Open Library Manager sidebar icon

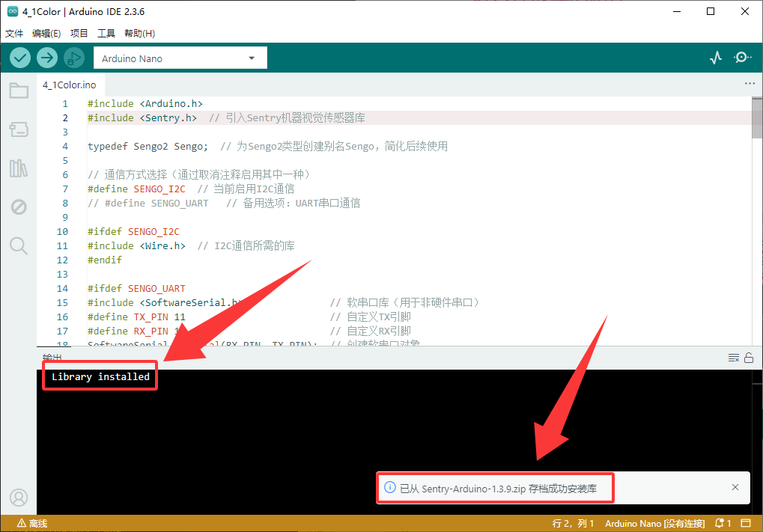click(19, 168)
